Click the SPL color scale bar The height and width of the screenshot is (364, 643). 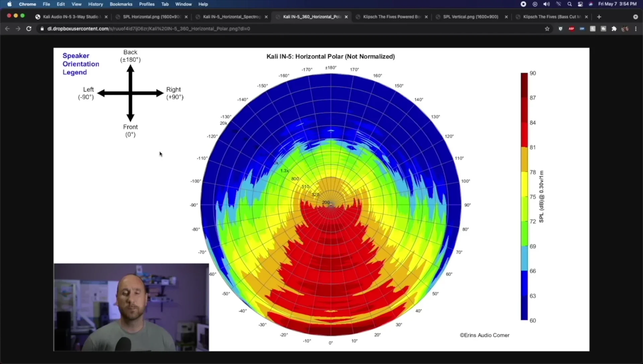click(524, 196)
